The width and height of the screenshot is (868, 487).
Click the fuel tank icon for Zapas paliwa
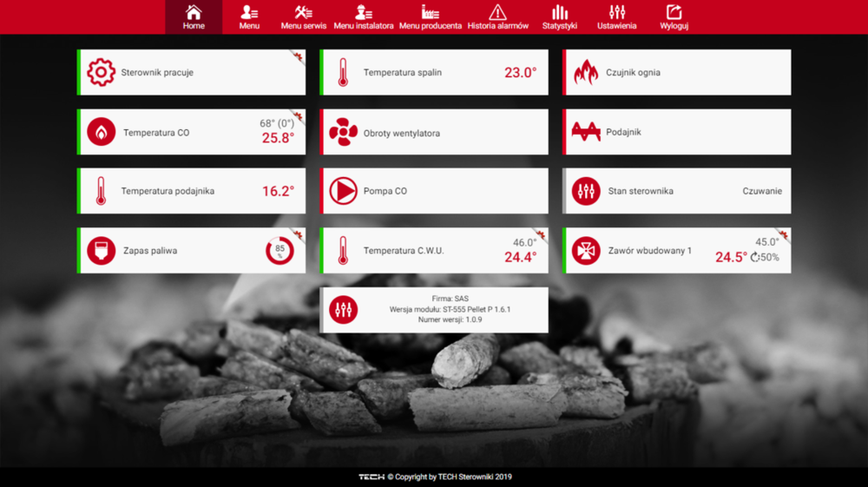tap(101, 251)
